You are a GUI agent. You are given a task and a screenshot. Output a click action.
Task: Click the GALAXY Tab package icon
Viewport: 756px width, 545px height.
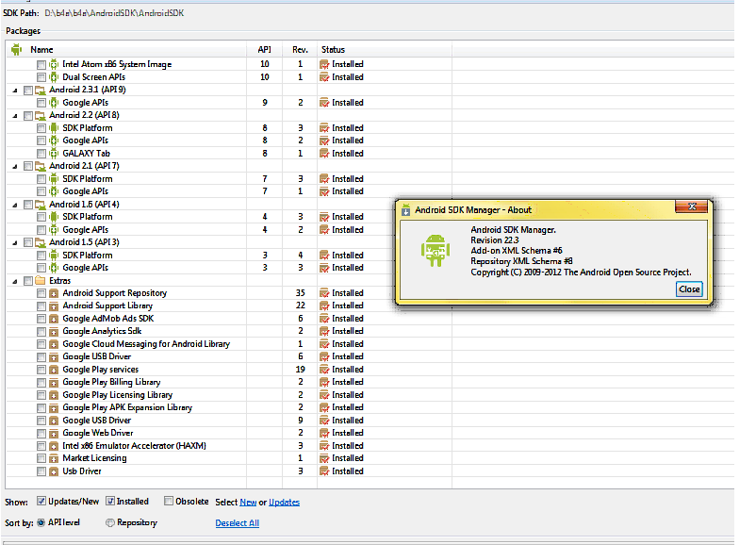54,154
